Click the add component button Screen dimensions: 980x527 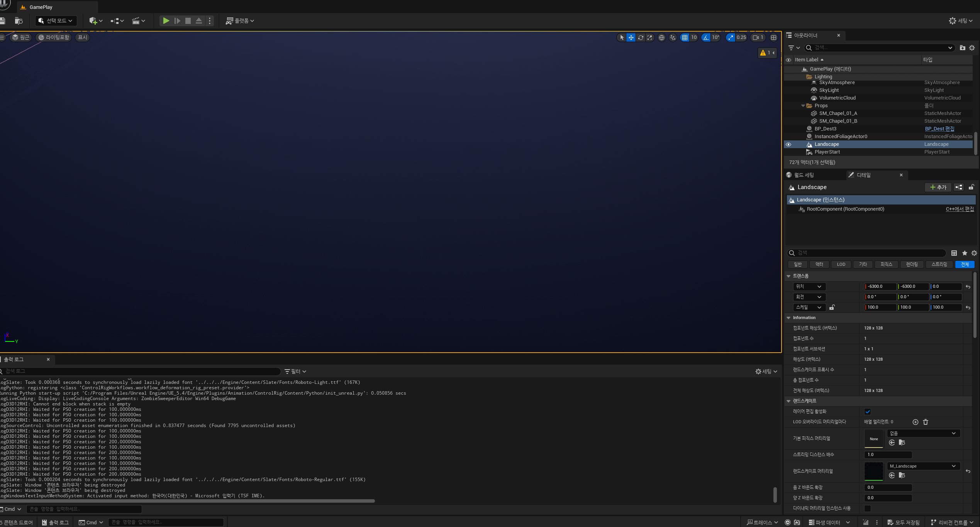coord(938,187)
